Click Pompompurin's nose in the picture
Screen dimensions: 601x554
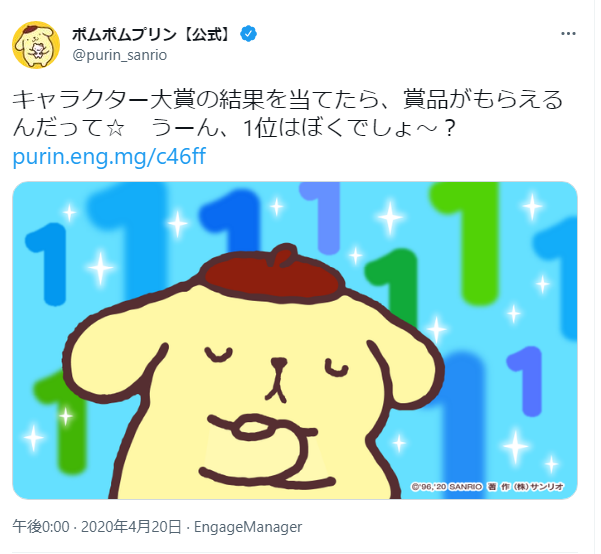click(279, 362)
